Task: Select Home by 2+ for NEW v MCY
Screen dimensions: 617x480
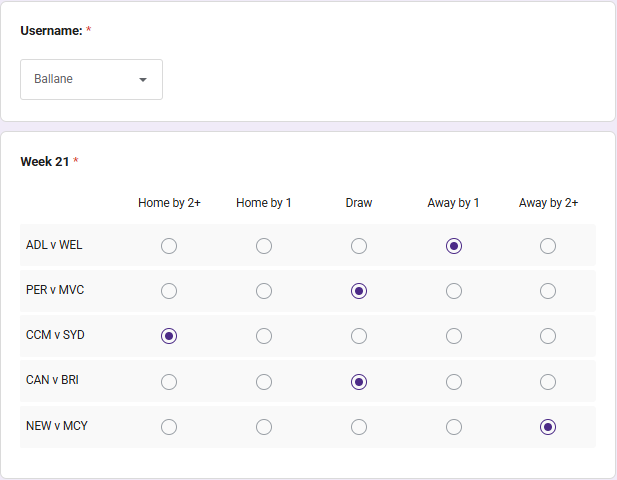Action: 169,427
